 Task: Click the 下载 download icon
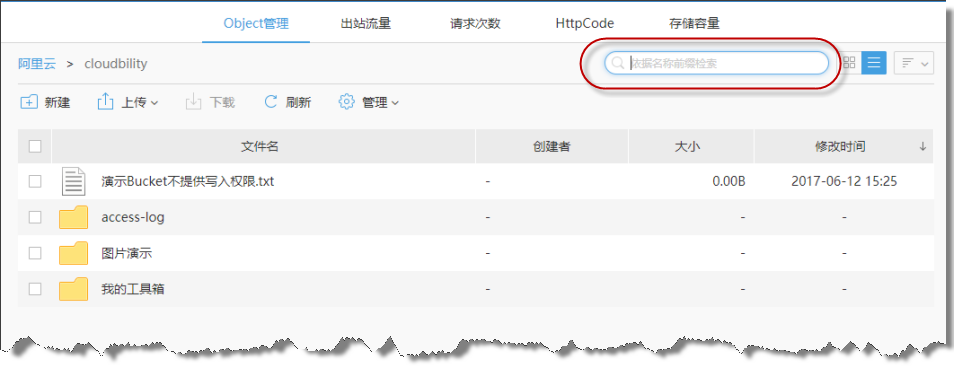click(193, 102)
